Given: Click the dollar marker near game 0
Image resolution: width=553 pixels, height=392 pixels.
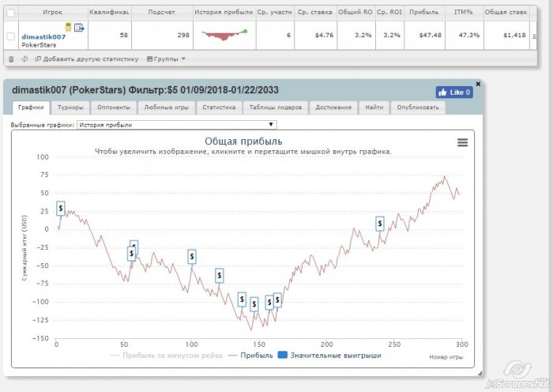Looking at the screenshot, I should click(x=61, y=209).
